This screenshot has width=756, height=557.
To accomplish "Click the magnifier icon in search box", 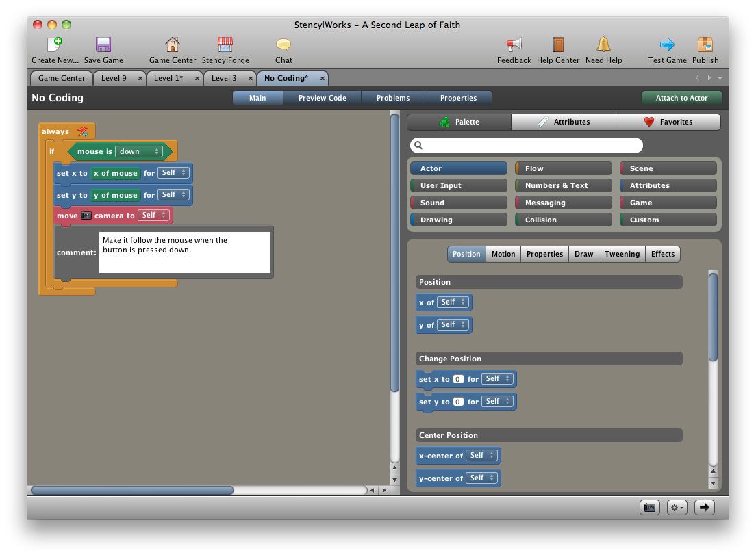I will 418,145.
